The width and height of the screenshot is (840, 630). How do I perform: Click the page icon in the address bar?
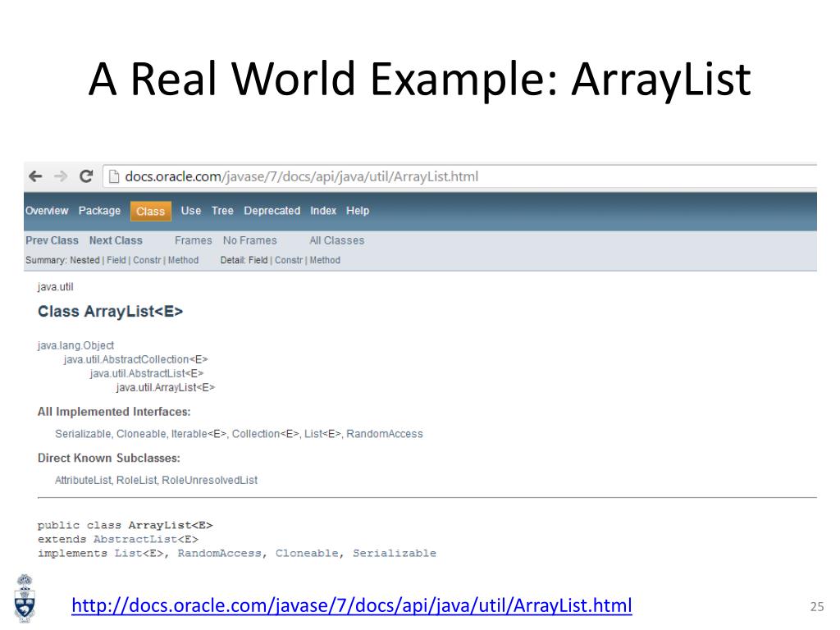113,176
